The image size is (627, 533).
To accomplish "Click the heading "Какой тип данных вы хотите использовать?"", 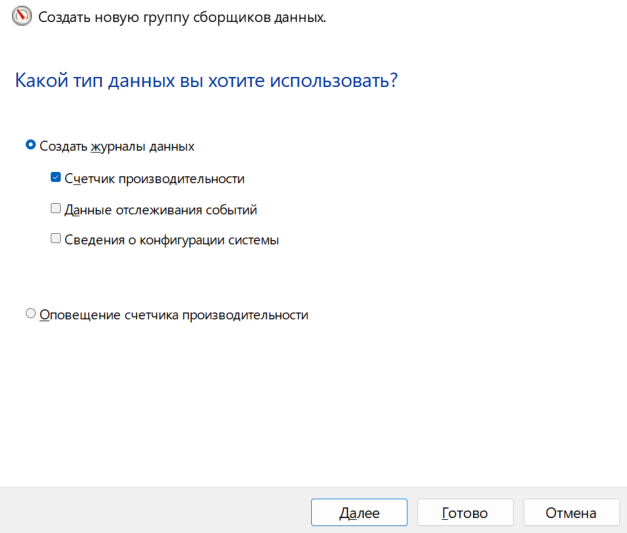I will (206, 80).
